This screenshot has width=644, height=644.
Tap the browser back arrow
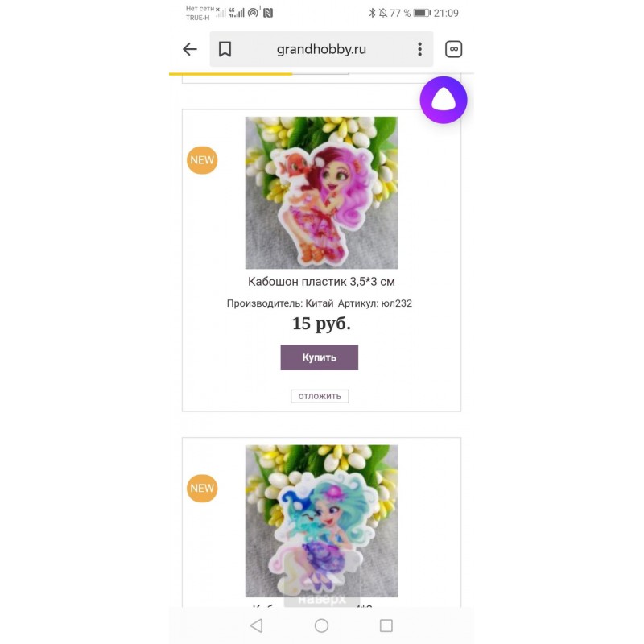(x=190, y=49)
